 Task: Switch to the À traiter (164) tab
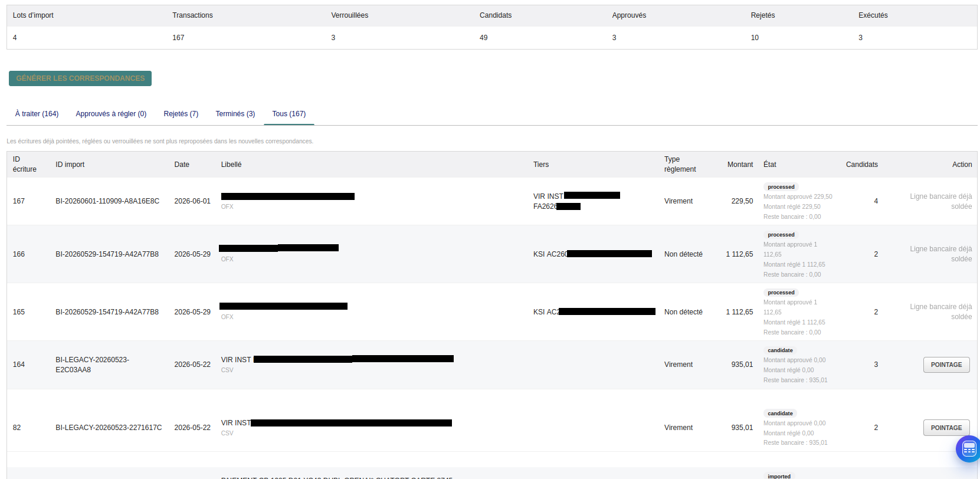coord(37,114)
